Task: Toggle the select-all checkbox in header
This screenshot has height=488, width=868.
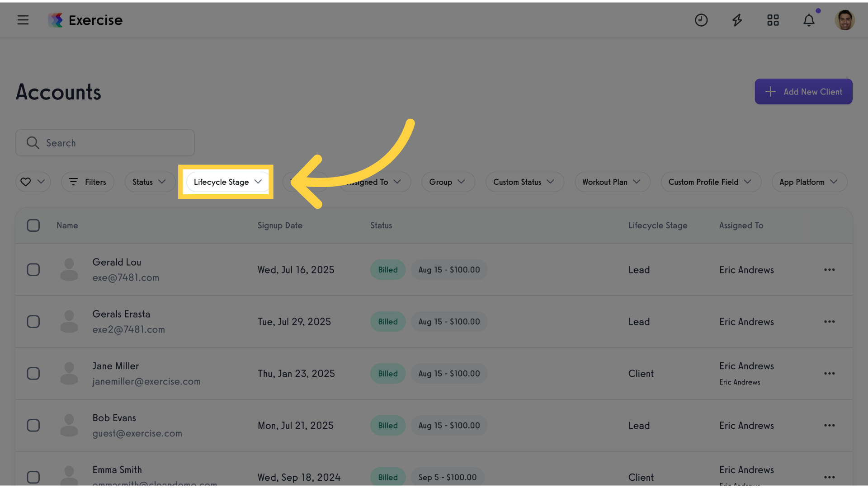Action: (33, 225)
